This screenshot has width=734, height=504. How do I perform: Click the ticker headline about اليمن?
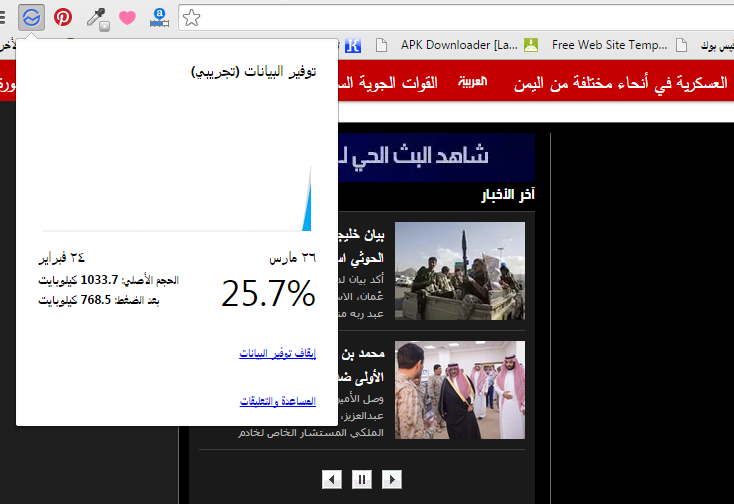(621, 83)
